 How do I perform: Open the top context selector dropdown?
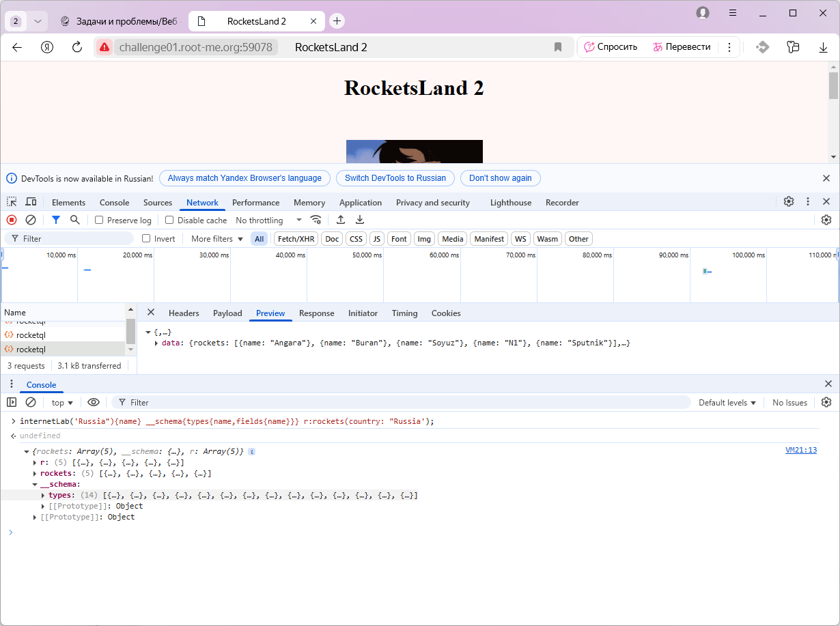coord(62,403)
